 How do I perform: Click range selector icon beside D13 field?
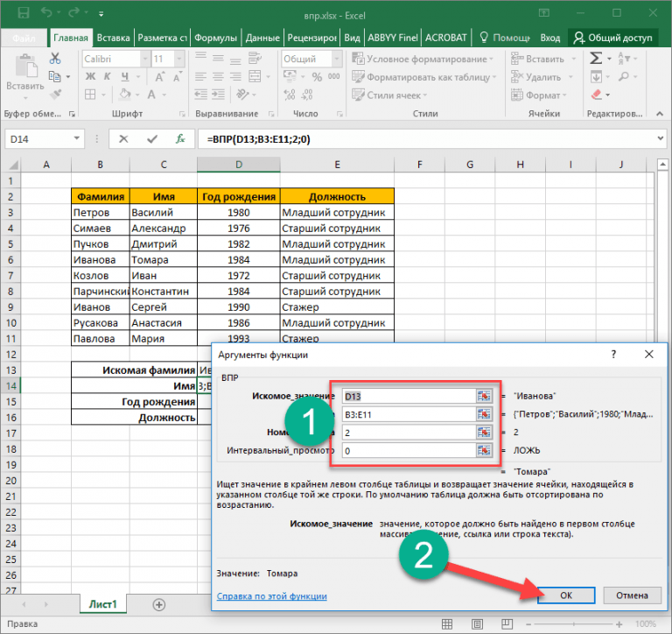pyautogui.click(x=484, y=396)
